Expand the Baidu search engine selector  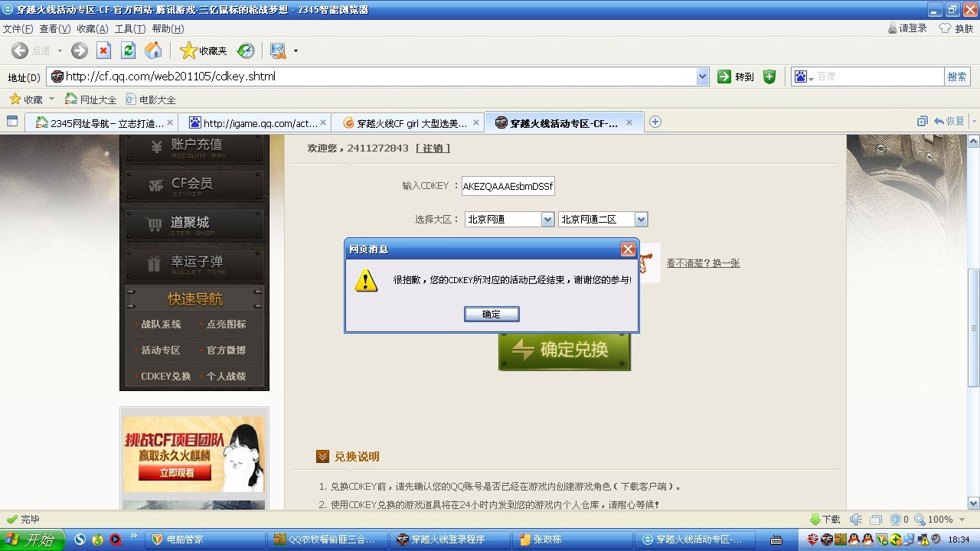click(x=803, y=77)
